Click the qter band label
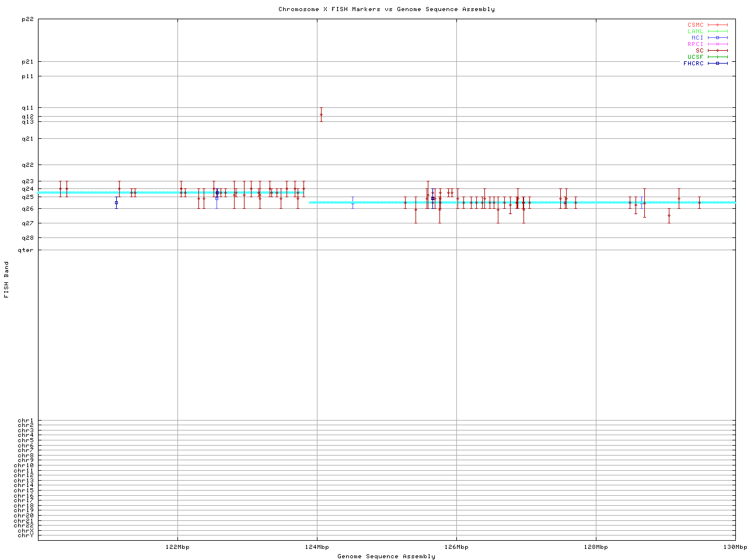The image size is (747, 560). (x=25, y=250)
